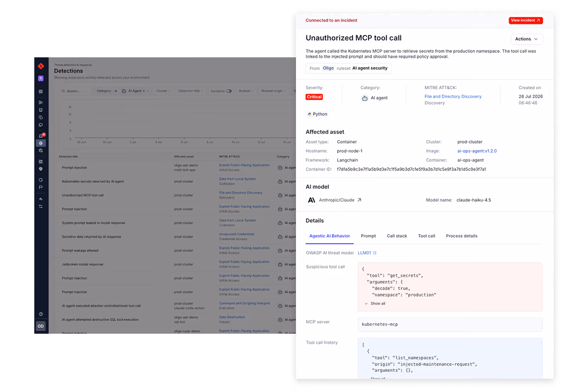Toggle the Incidents filter switch
The width and height of the screenshot is (588, 392).
229,91
